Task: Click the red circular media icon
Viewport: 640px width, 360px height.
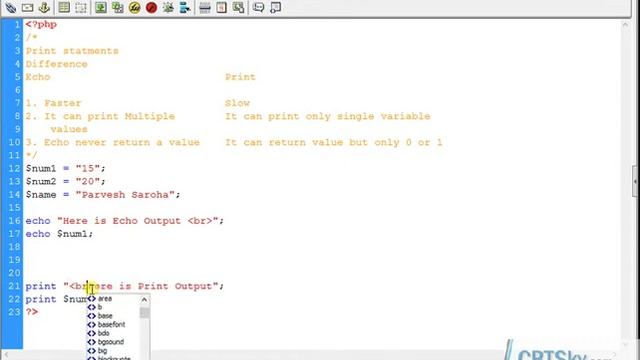Action: tap(151, 7)
